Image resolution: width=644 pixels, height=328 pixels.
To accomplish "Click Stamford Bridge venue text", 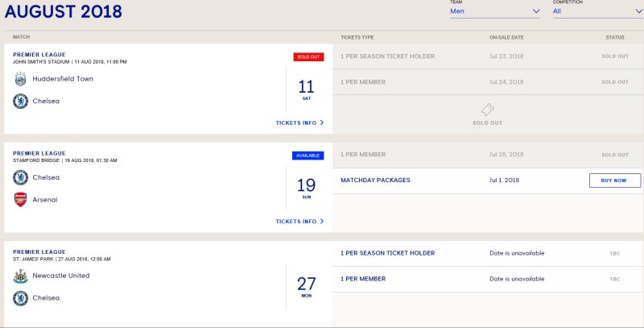I will [36, 160].
